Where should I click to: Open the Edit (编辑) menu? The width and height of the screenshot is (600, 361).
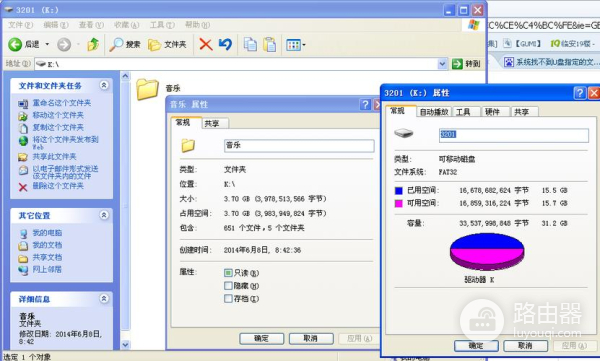[x=56, y=25]
